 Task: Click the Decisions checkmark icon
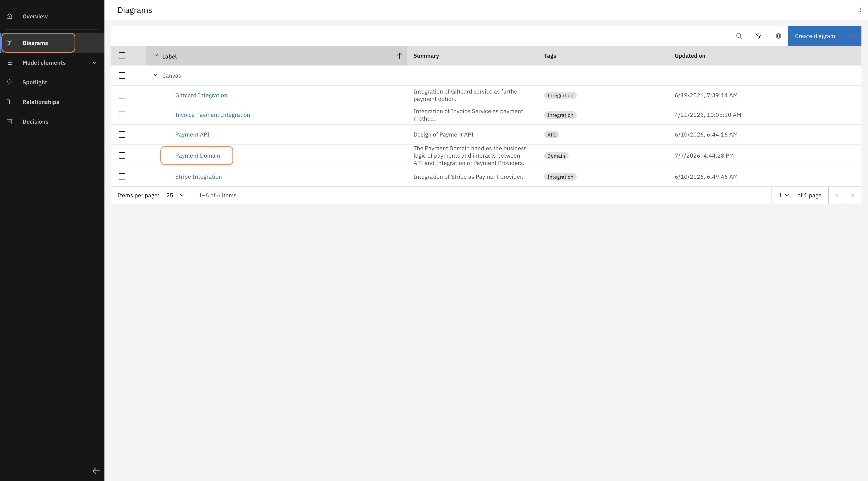click(9, 122)
